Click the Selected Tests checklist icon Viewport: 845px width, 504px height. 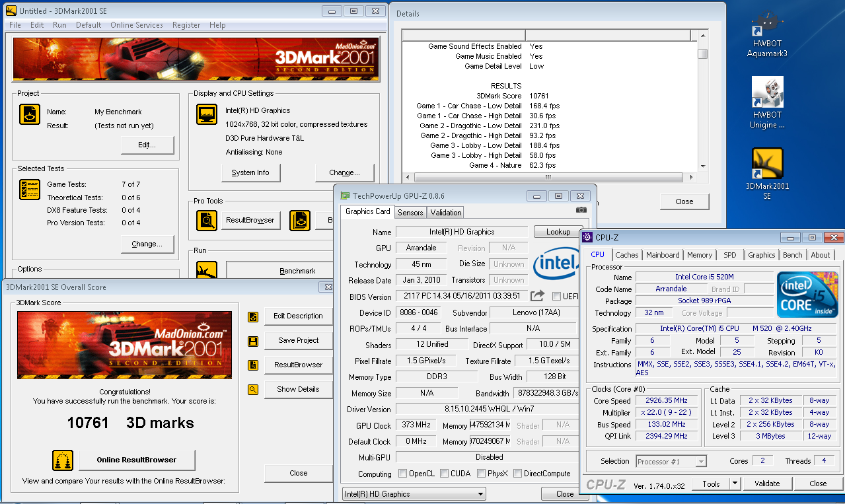30,190
